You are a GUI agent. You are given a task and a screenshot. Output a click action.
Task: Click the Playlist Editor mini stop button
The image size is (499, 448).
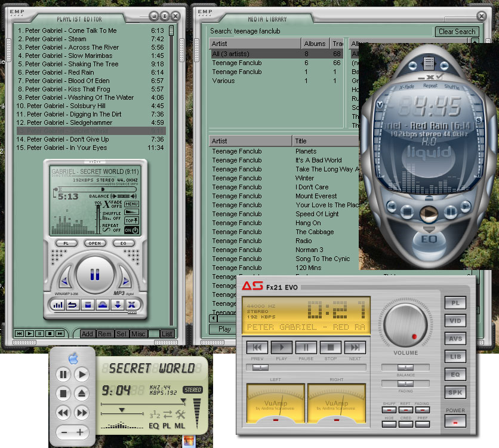pyautogui.click(x=50, y=333)
